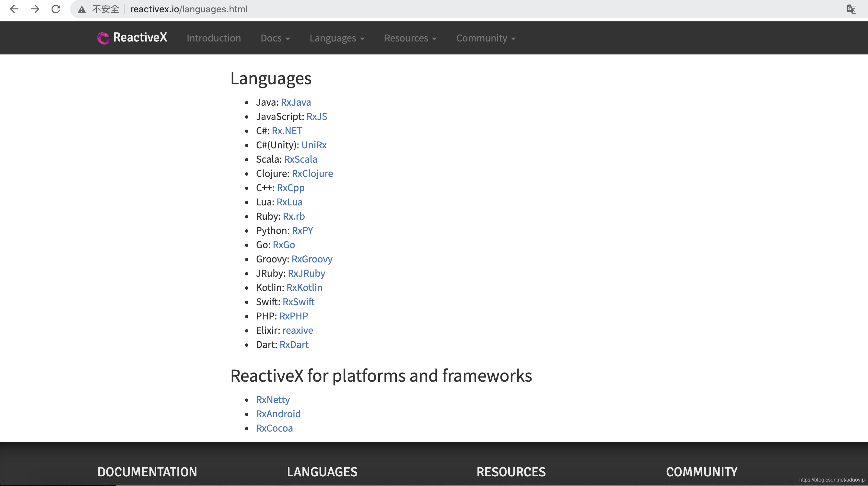Open the RxCocoa link
This screenshot has height=486, width=868.
point(274,428)
